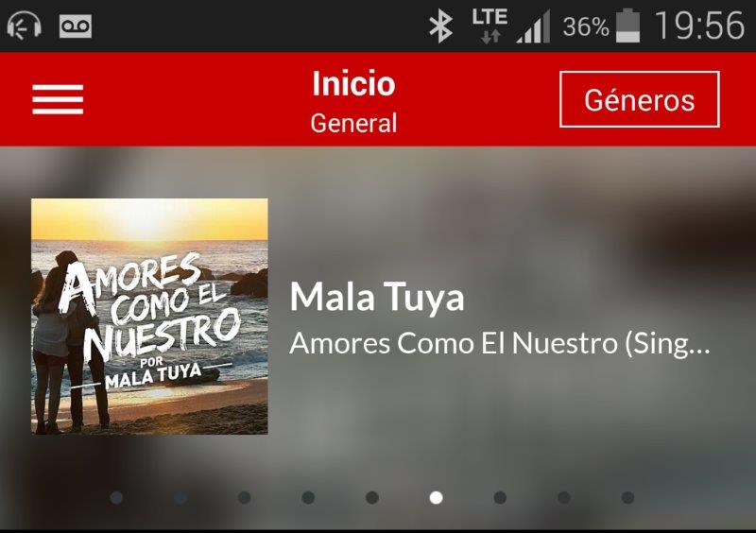Screen dimensions: 756x533
Task: Tap the 19:56 clock
Action: coord(699,26)
